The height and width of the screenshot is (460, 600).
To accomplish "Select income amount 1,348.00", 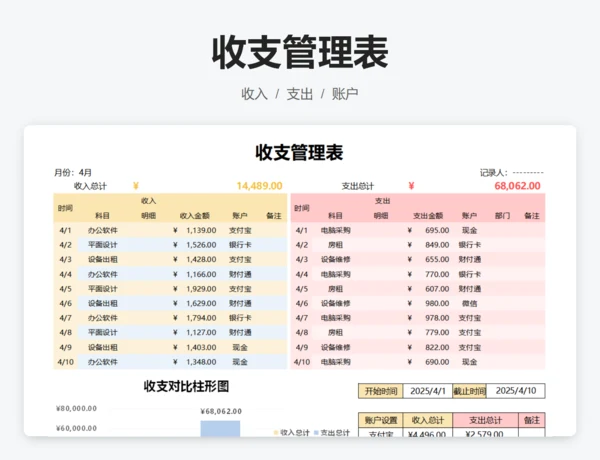I will click(201, 362).
